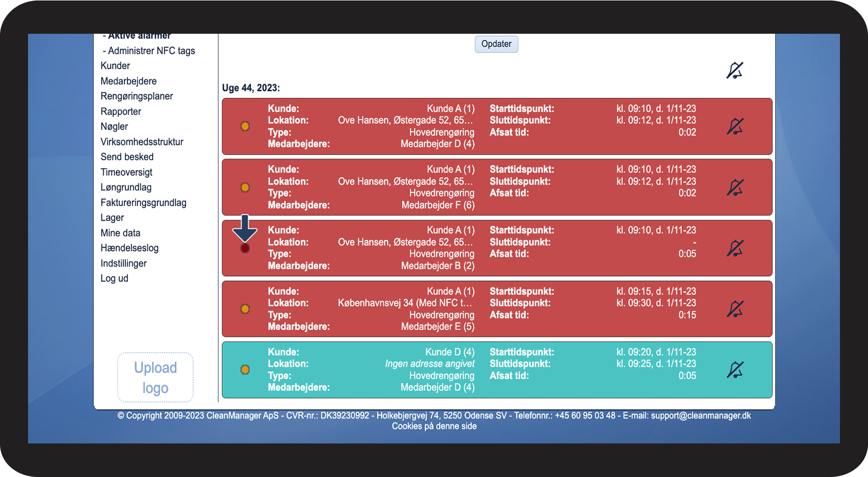Mute all alarms with top bell icon
868x477 pixels.
click(x=735, y=70)
